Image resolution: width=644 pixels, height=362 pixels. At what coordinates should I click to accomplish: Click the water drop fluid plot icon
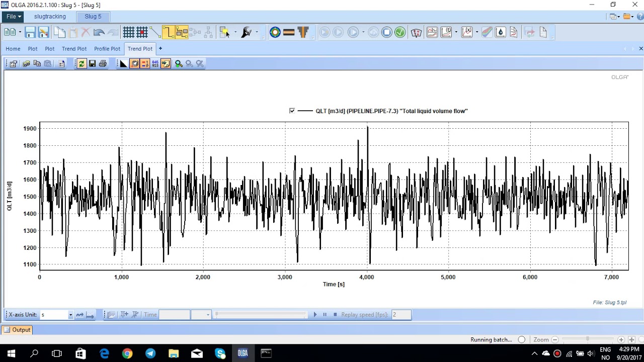coord(500,33)
